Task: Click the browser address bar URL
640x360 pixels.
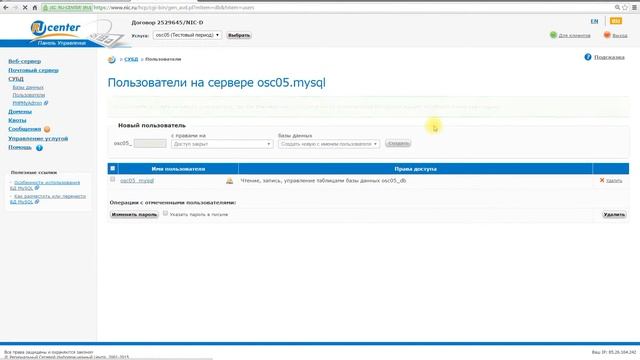Action: pyautogui.click(x=174, y=8)
